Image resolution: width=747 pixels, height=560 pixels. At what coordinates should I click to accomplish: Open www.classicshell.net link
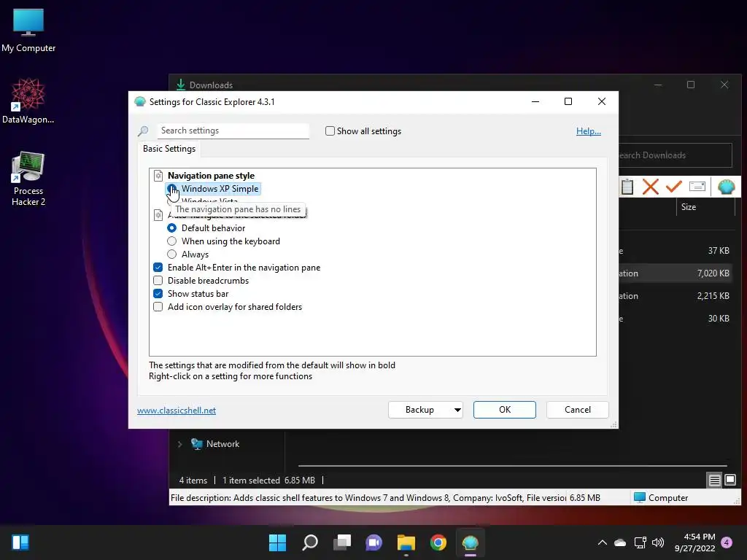pos(177,411)
